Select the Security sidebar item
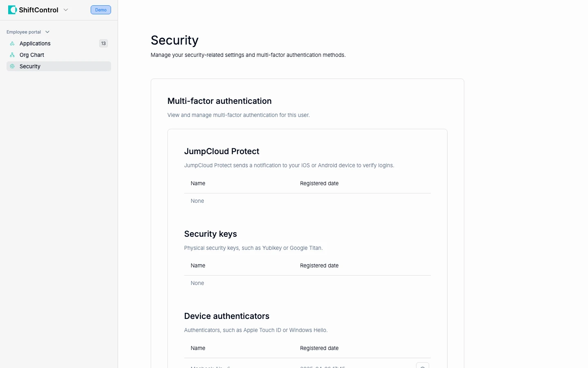Image resolution: width=588 pixels, height=368 pixels. [30, 66]
